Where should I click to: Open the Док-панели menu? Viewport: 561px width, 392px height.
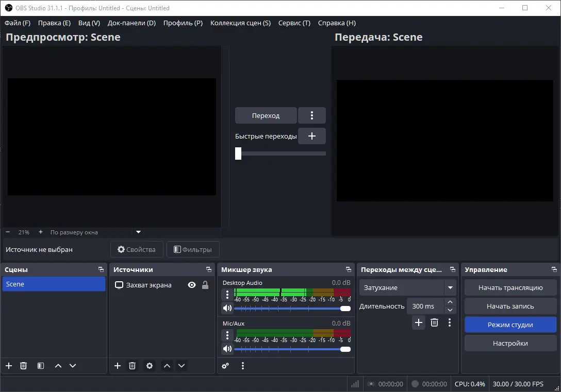131,23
